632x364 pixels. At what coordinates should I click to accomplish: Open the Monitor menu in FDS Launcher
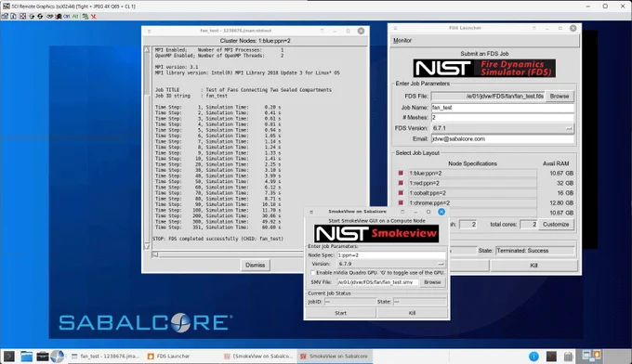point(402,41)
